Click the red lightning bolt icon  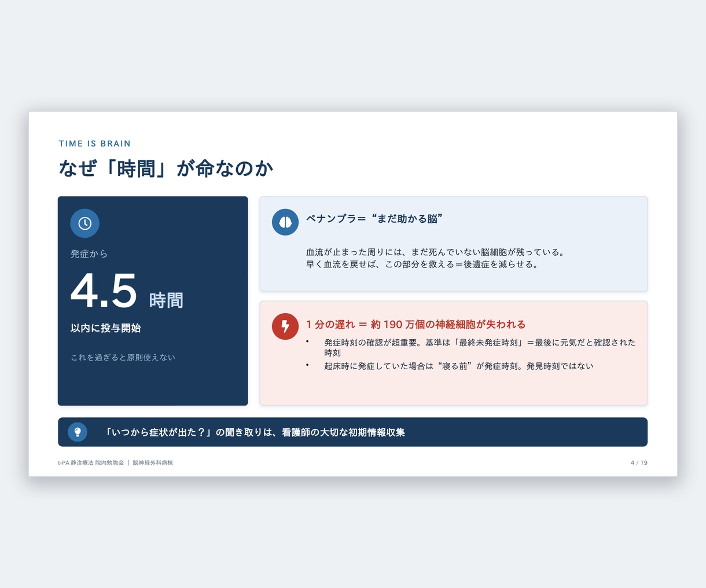285,326
